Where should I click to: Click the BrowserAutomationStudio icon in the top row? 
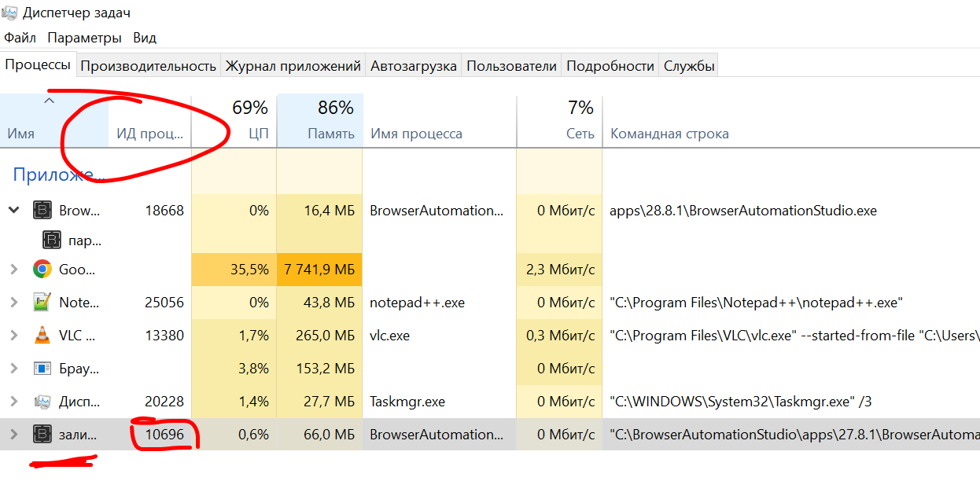(x=42, y=210)
